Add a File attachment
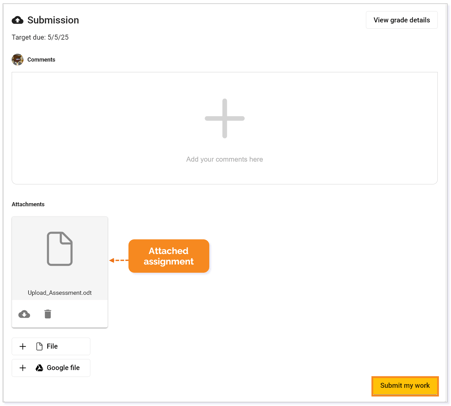 click(51, 346)
